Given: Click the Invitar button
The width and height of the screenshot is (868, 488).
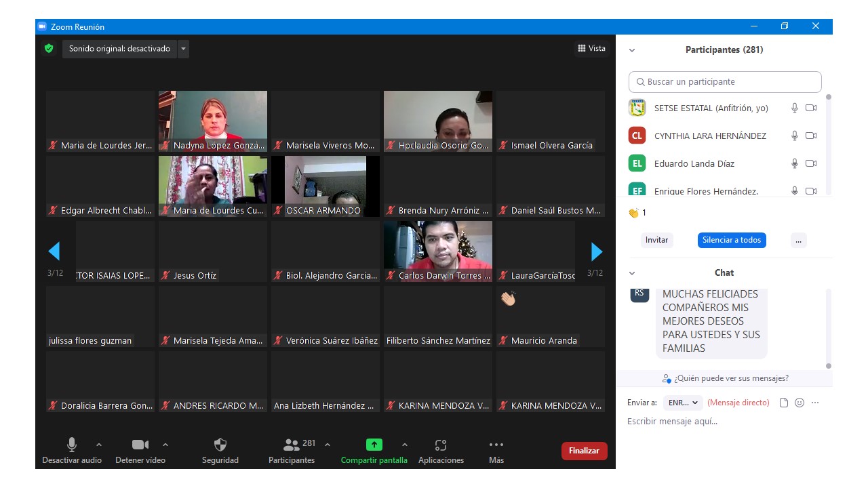Looking at the screenshot, I should [x=656, y=240].
